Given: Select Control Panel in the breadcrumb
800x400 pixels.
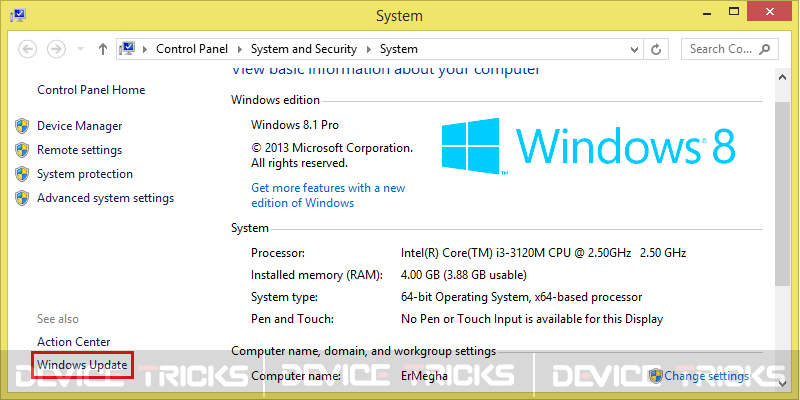Looking at the screenshot, I should [x=192, y=49].
